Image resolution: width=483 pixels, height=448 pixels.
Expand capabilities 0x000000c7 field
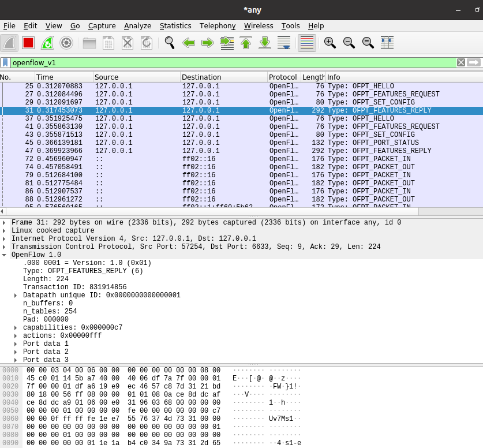pos(16,327)
